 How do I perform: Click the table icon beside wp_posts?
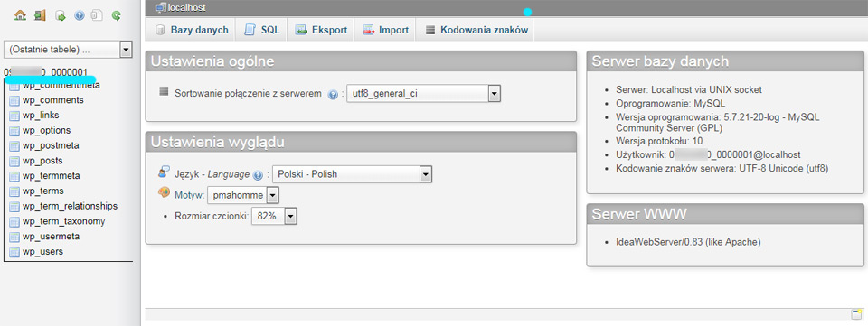[x=14, y=162]
